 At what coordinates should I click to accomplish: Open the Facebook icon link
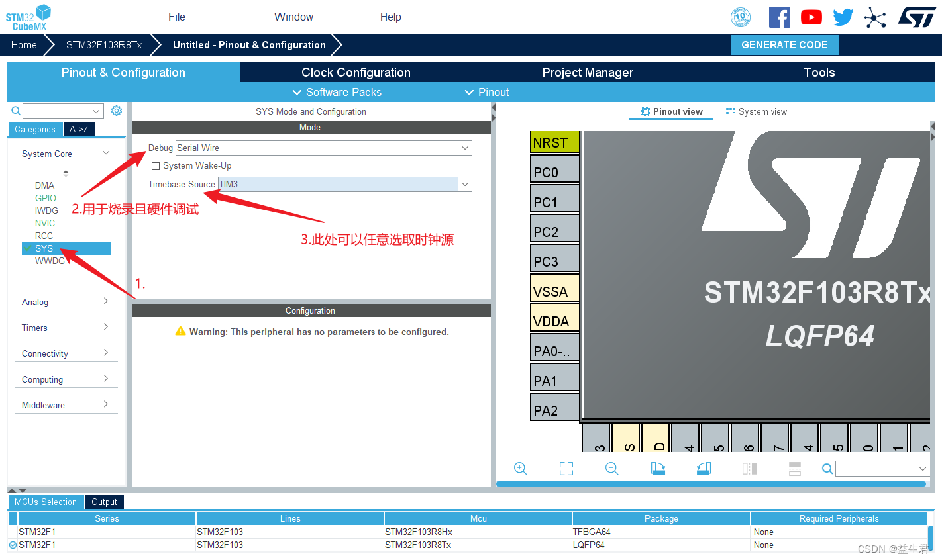tap(780, 17)
